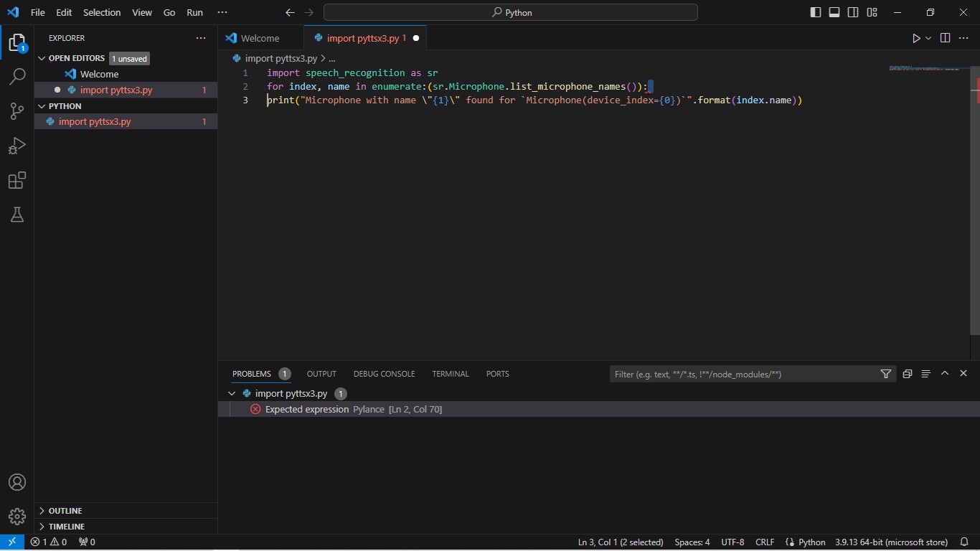Switch to the TERMINAL panel tab
The image size is (980, 551).
pyautogui.click(x=451, y=374)
